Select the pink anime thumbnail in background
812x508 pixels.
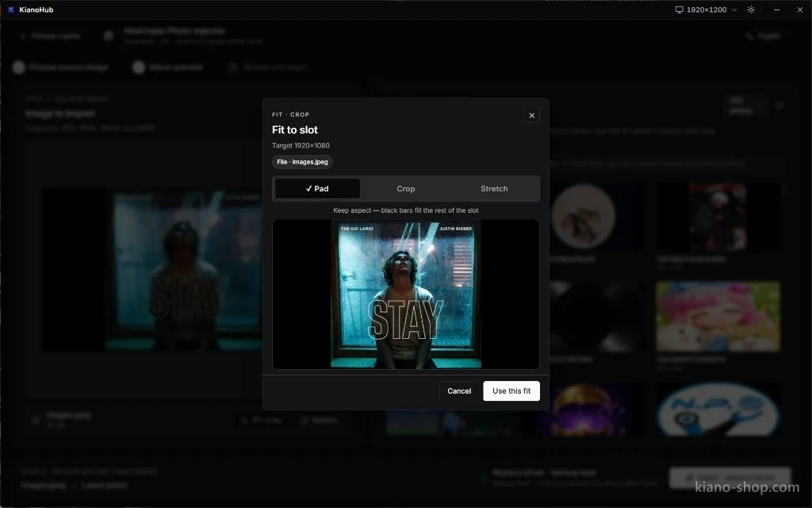718,316
